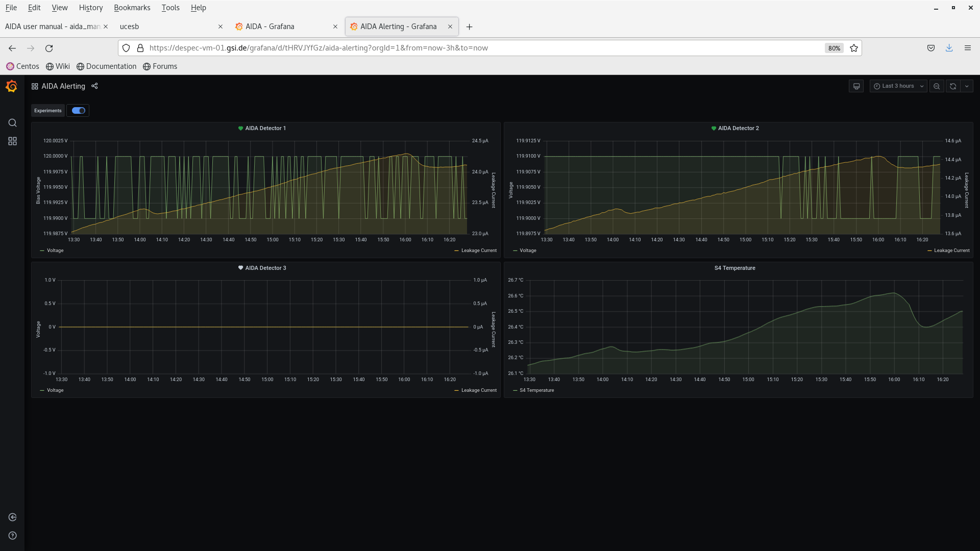Open the Bookmarks menu
Screen dimensions: 980x551
[132, 8]
